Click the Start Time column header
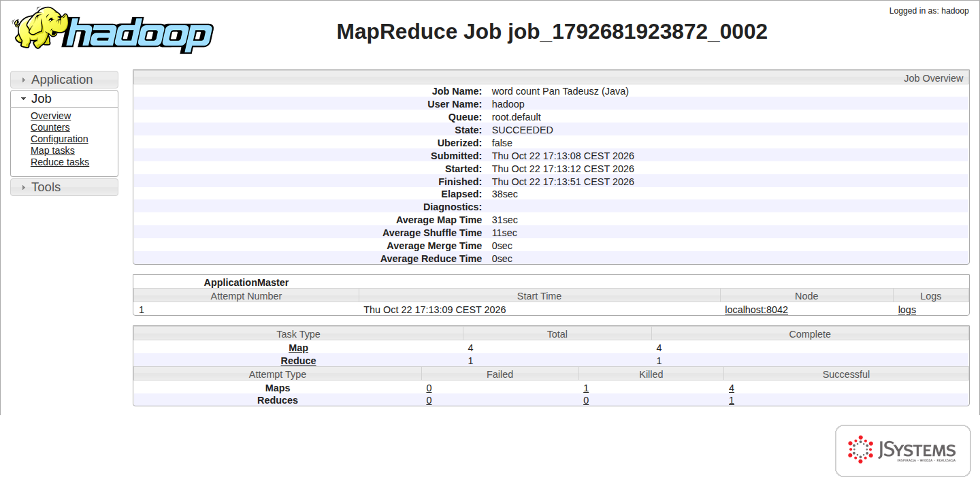This screenshot has height=486, width=980. tap(540, 295)
